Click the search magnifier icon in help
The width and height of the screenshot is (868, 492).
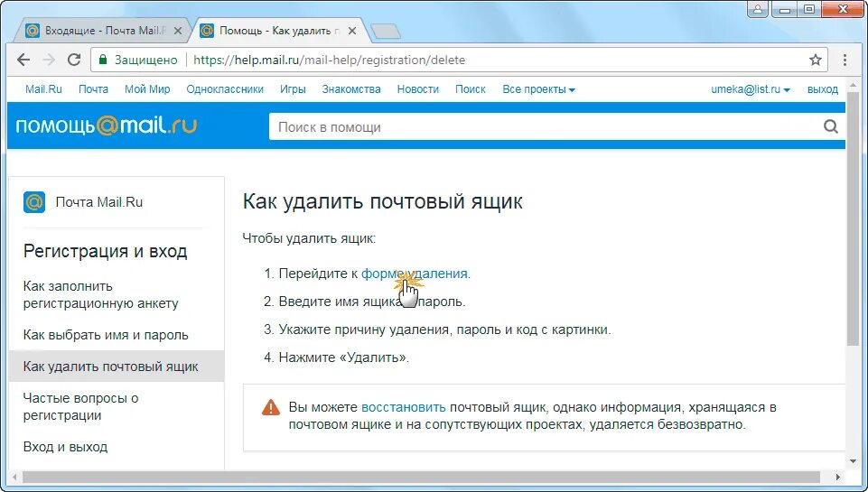point(830,126)
